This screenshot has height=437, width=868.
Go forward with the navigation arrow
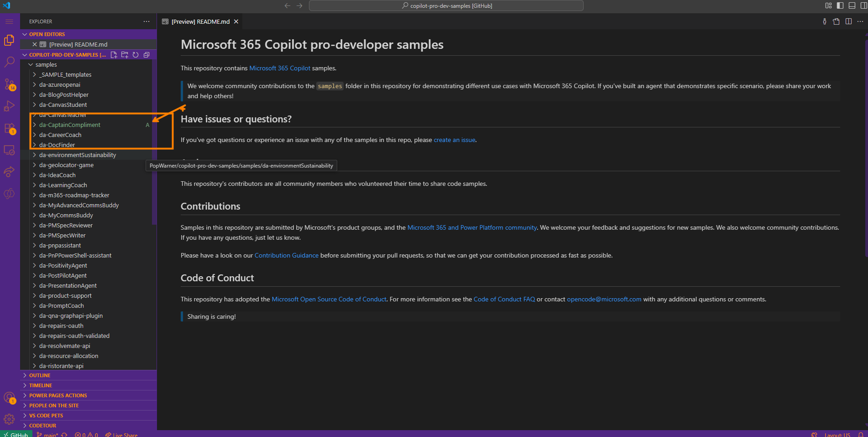[x=299, y=5]
